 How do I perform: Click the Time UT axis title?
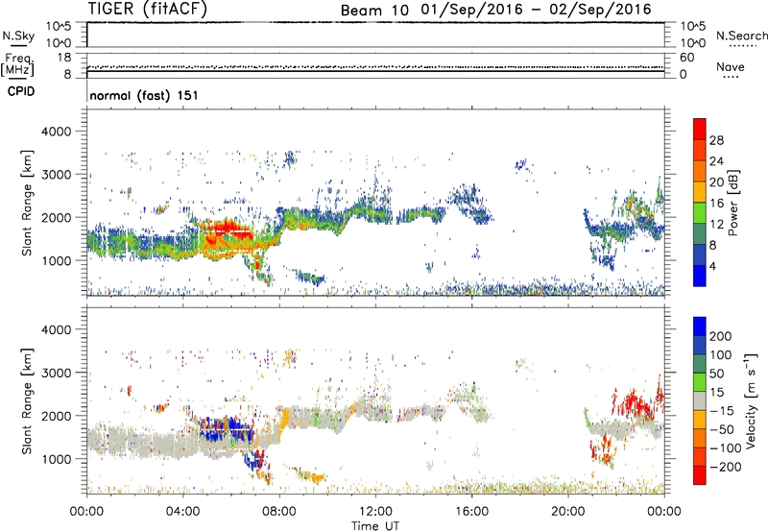point(375,526)
